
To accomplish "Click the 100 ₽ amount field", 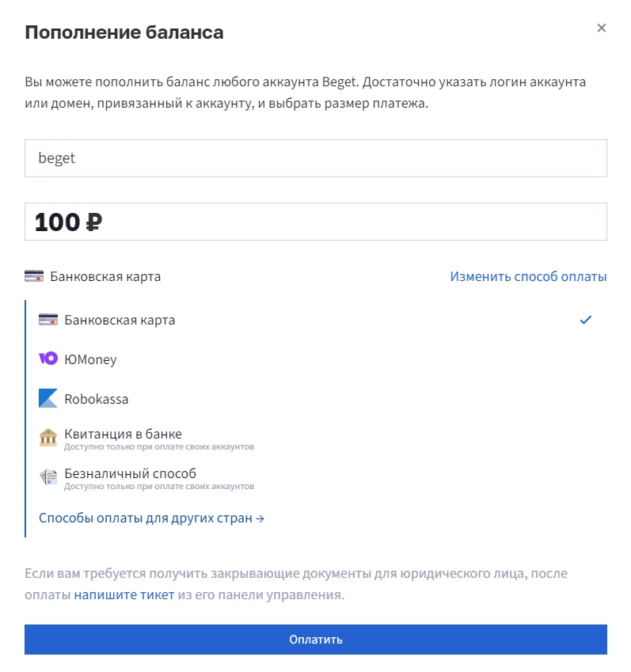I will click(315, 221).
